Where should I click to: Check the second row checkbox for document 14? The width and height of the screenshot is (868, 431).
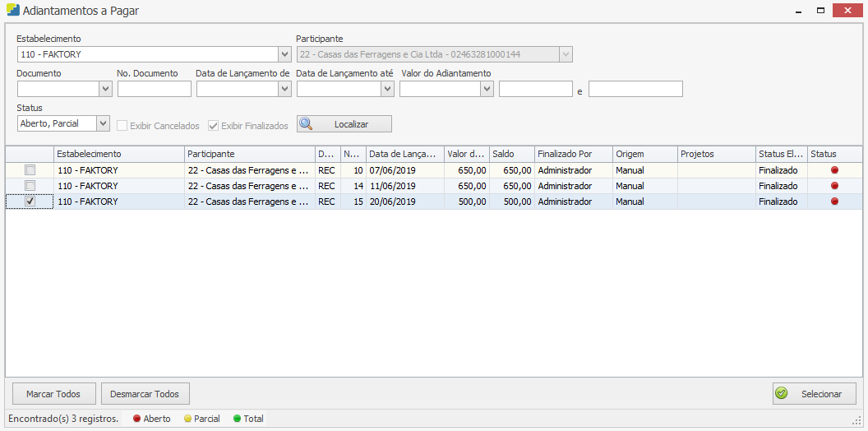(x=30, y=186)
